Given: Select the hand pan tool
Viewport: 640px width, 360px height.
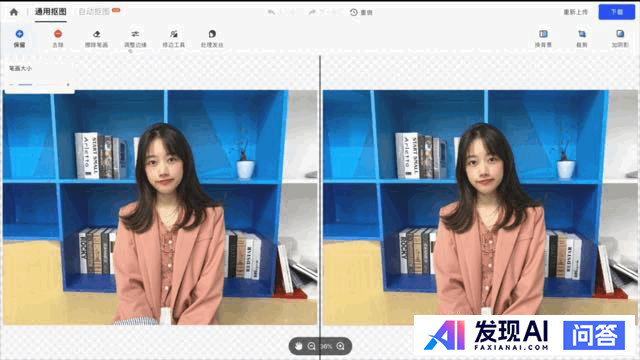Looking at the screenshot, I should [298, 346].
